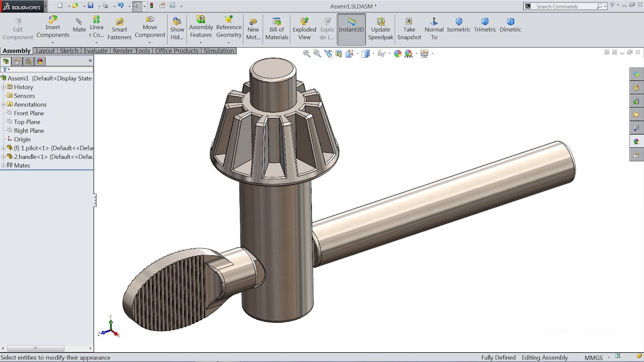Screen dimensions: 644x362
Task: Expand the Annotations folder
Action: pyautogui.click(x=4, y=104)
